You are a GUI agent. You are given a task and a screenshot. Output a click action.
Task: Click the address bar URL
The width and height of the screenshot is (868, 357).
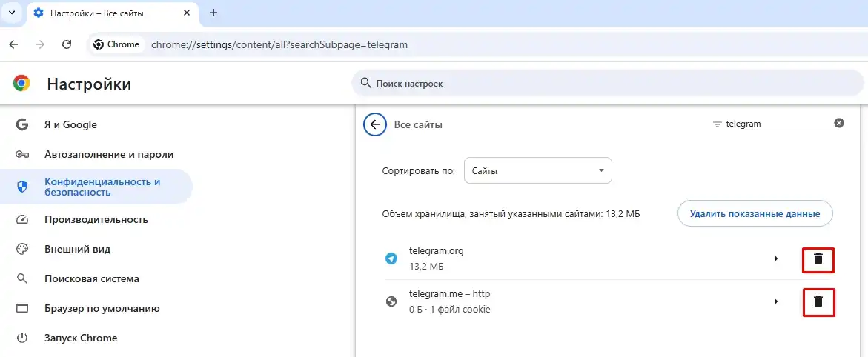[x=279, y=45]
